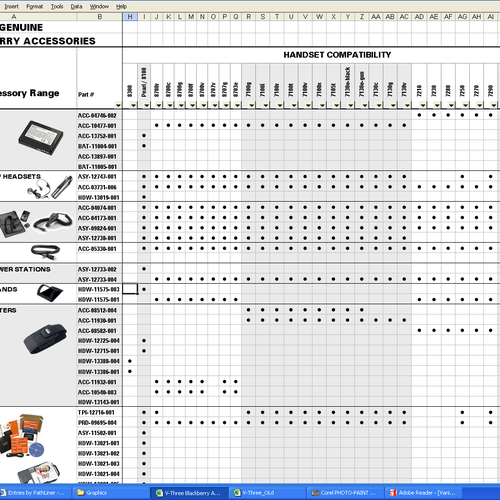Open the Excel taskbar item V-Three Blackberry
Viewport: 500px width, 500px height.
(x=189, y=493)
